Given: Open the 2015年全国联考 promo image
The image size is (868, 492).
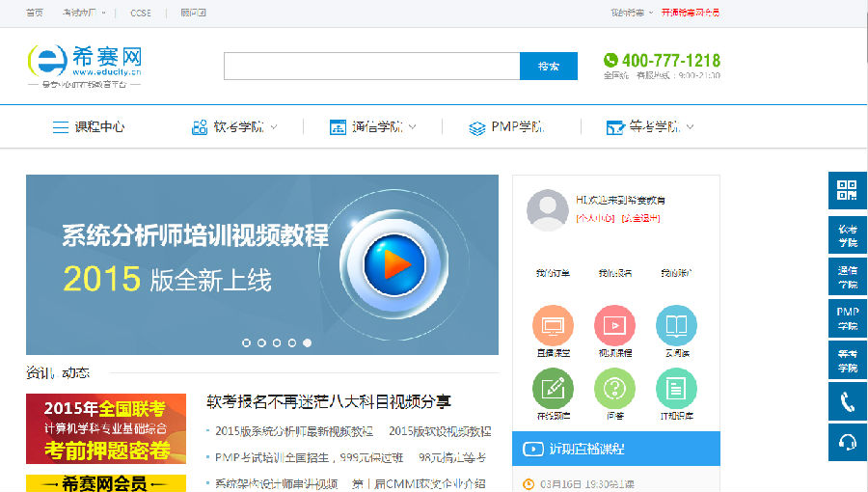Looking at the screenshot, I should point(106,429).
